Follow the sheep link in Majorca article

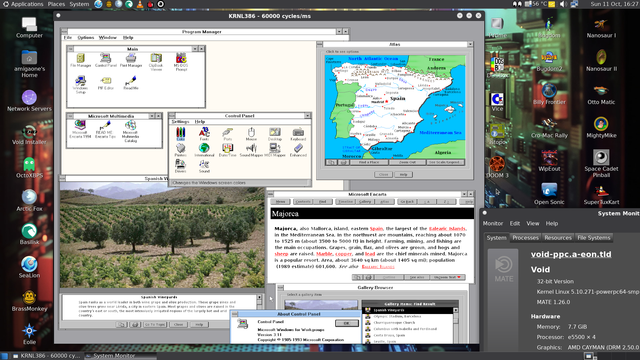(x=281, y=254)
